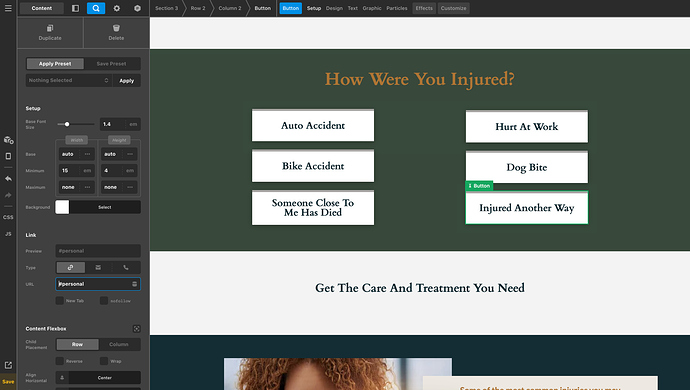Screen dimensions: 690x390
Task: Click the Delete trash icon
Action: [x=116, y=28]
